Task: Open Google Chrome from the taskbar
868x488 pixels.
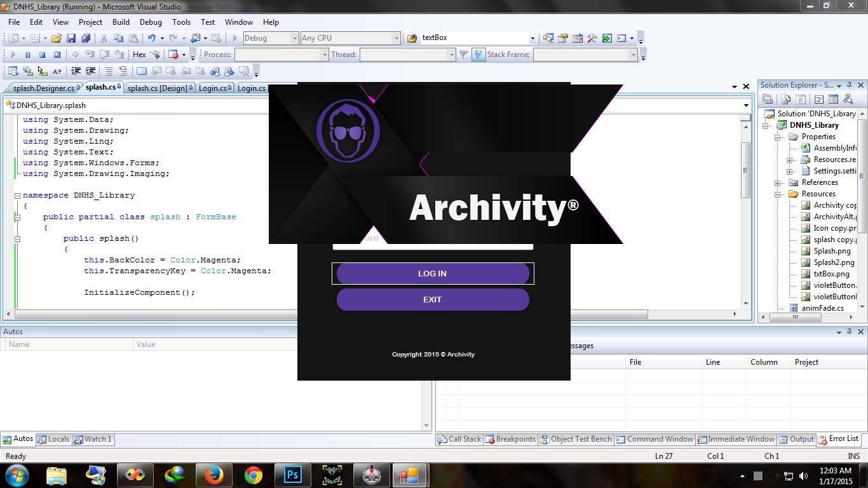Action: [254, 475]
